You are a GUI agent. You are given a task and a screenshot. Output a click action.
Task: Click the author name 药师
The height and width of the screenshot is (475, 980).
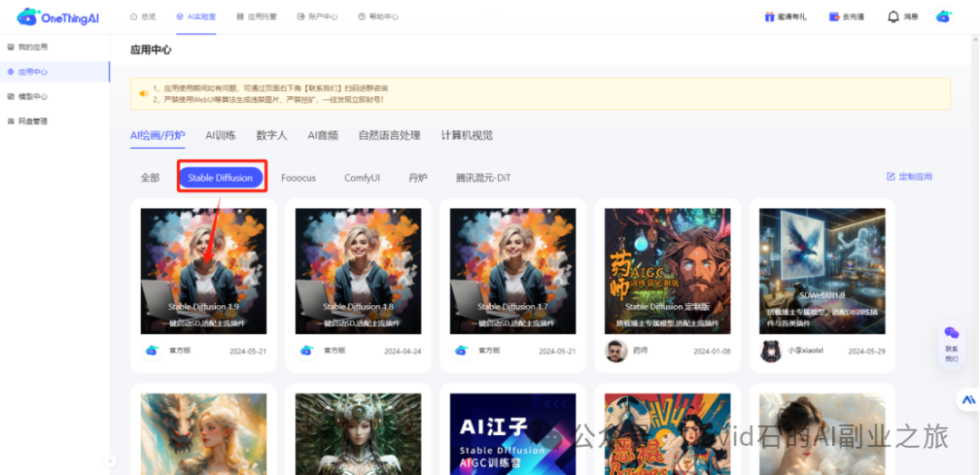click(x=641, y=351)
